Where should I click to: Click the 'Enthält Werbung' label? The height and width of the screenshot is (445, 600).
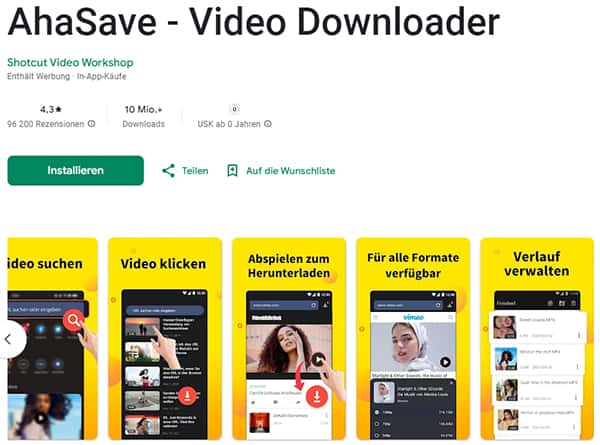click(39, 76)
